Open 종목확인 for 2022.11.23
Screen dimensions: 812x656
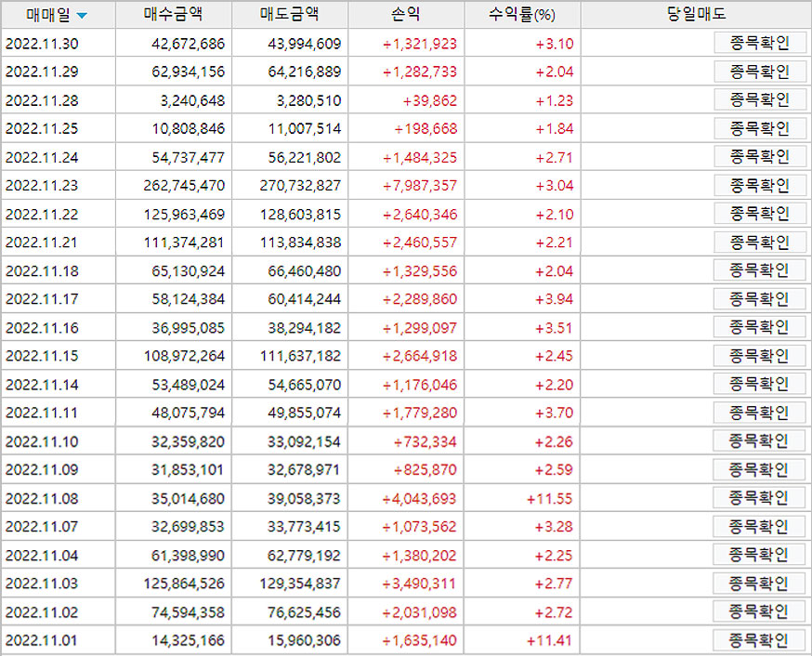tap(760, 185)
